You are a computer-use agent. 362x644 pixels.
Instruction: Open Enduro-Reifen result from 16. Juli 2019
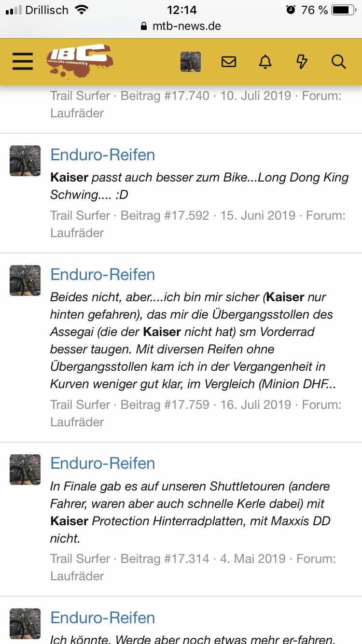103,275
